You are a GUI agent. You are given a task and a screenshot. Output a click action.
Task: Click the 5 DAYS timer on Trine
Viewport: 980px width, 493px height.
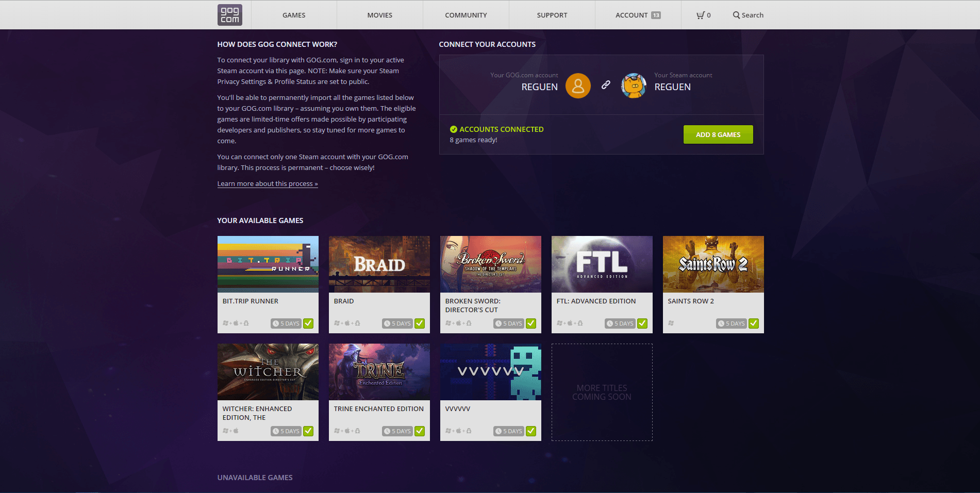pyautogui.click(x=397, y=431)
